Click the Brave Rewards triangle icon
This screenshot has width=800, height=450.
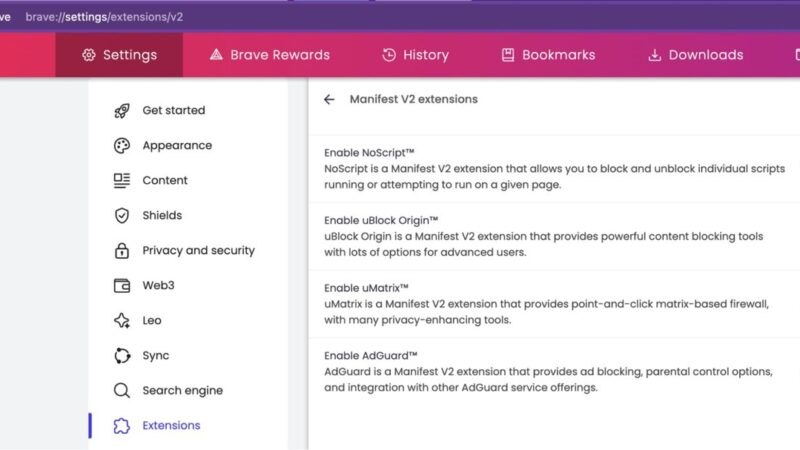(216, 55)
